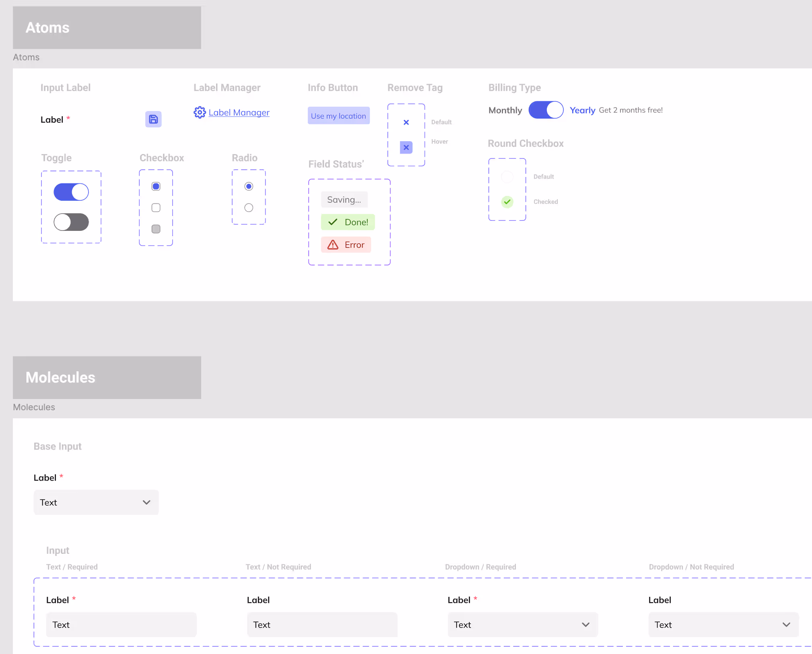Click the warning triangle in Error status
Screen dimensions: 812x654
[333, 245]
